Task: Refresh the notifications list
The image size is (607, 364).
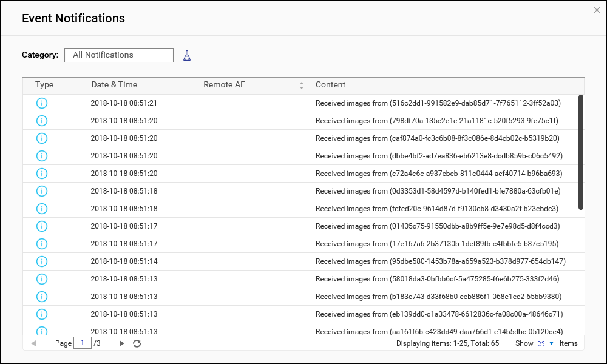Action: pyautogui.click(x=137, y=343)
